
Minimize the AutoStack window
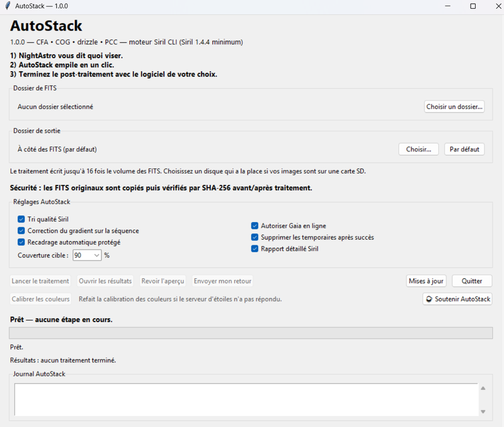point(447,6)
